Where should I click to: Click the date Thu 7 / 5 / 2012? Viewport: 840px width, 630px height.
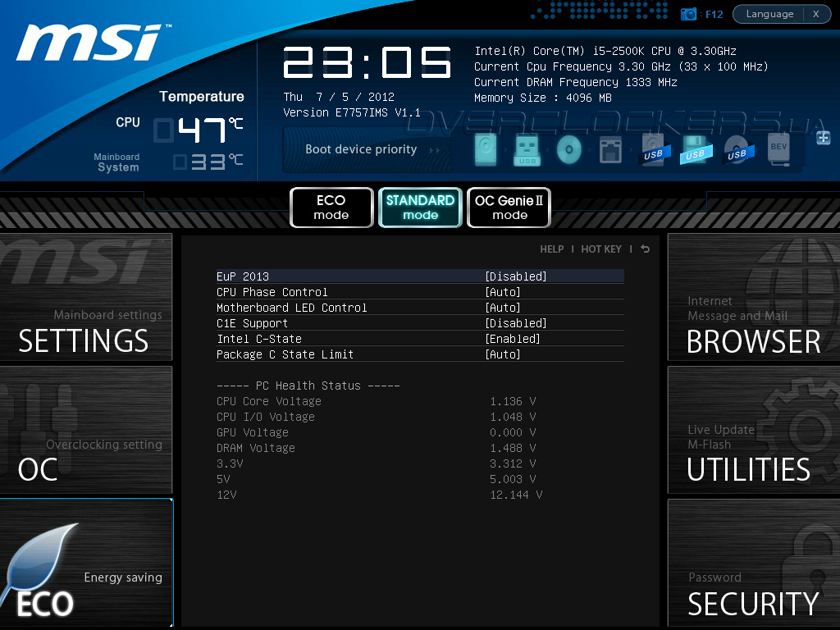pos(339,97)
